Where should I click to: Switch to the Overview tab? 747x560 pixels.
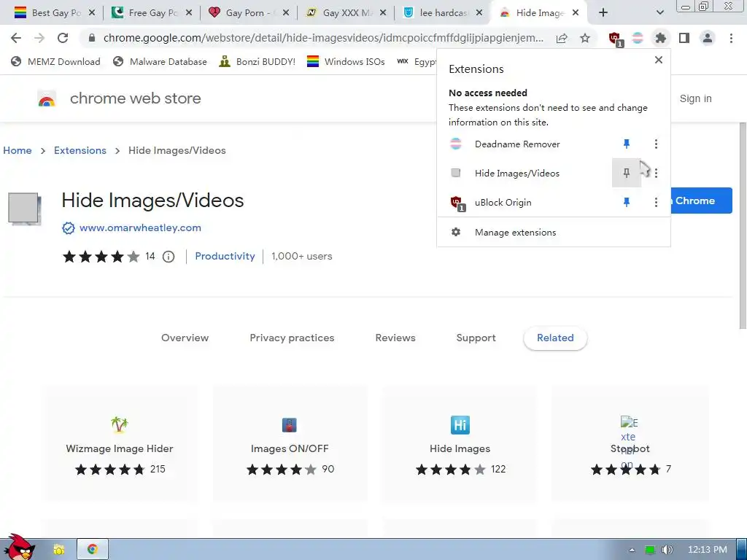pos(185,338)
